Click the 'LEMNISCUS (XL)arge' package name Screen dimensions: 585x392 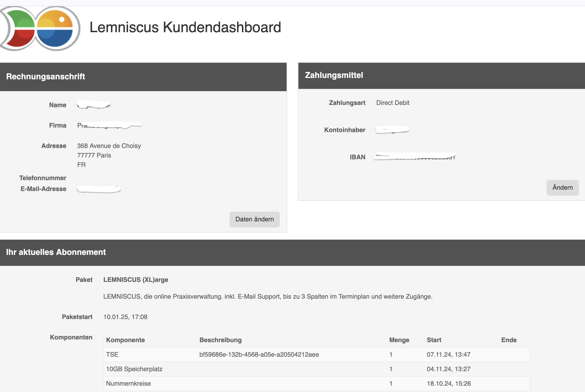click(x=136, y=280)
